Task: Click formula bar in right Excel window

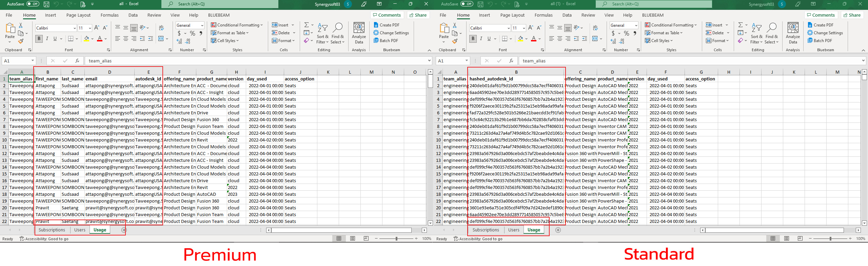Action: pyautogui.click(x=688, y=61)
